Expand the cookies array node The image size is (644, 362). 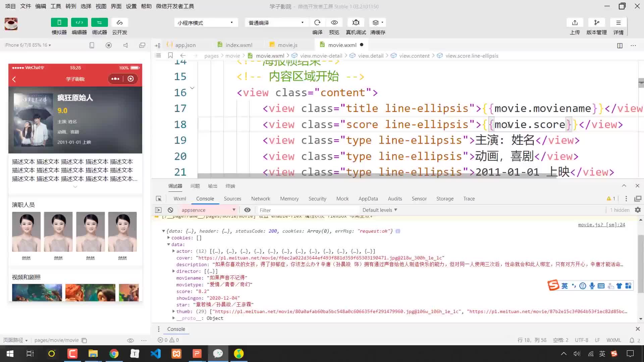point(169,237)
